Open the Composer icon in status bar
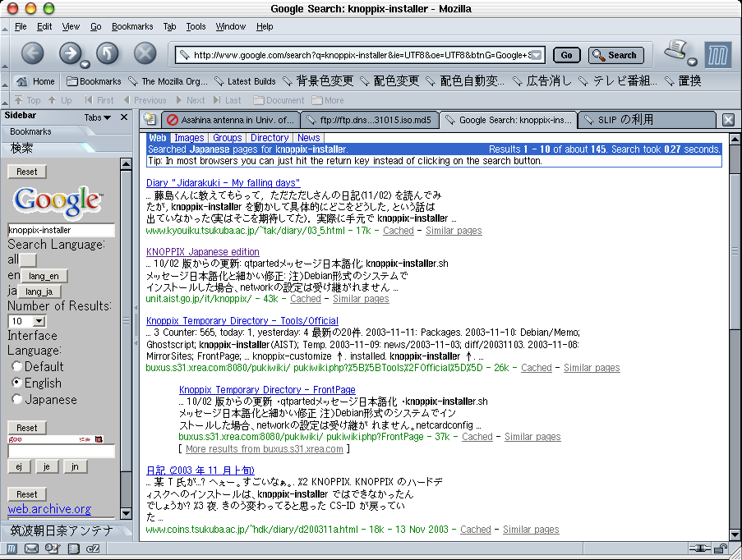Viewport: 742px width, 560px height. (x=52, y=549)
